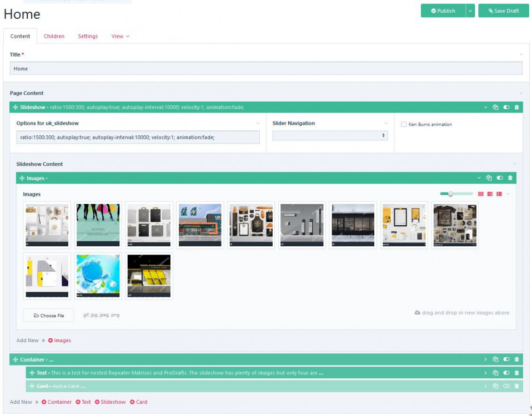Image resolution: width=532 pixels, height=416 pixels.
Task: Click into the Title input field
Action: (266, 69)
